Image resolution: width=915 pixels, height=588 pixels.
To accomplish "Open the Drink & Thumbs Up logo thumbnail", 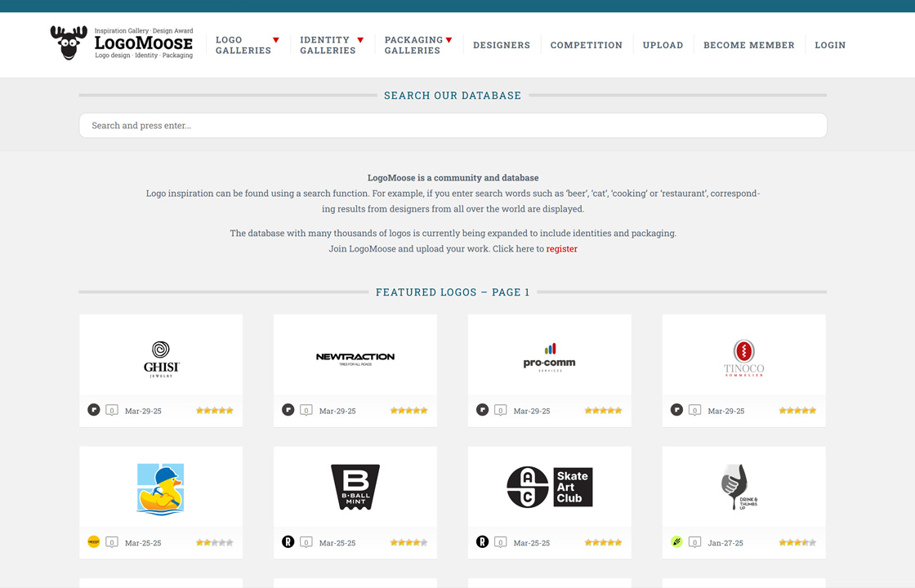I will [744, 487].
